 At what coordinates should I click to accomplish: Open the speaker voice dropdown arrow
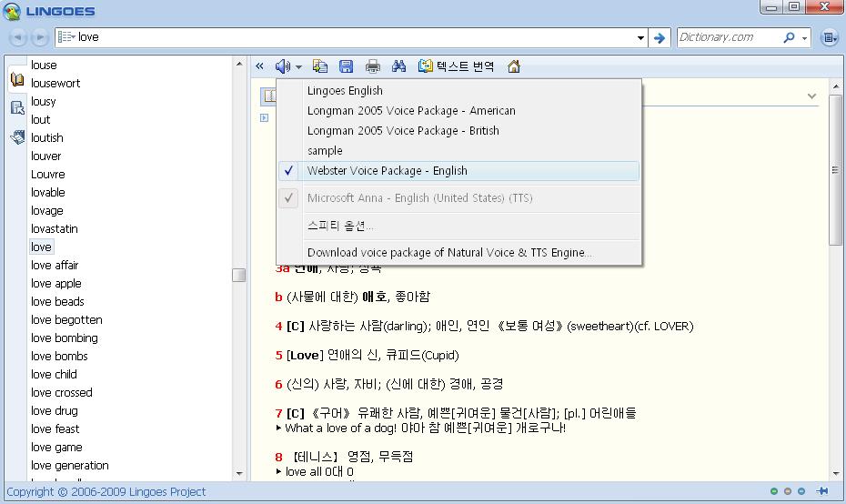[298, 67]
